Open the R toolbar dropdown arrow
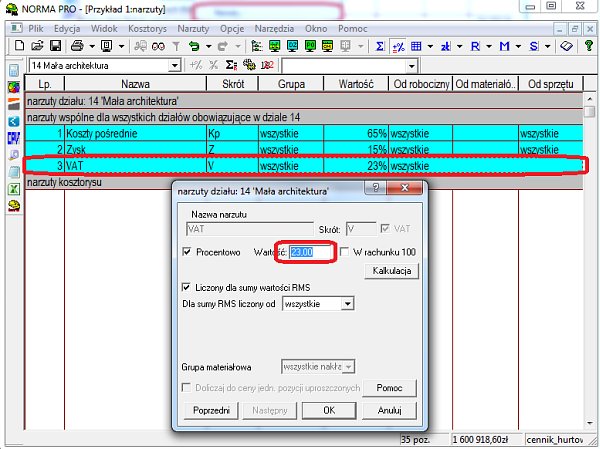 coord(487,46)
